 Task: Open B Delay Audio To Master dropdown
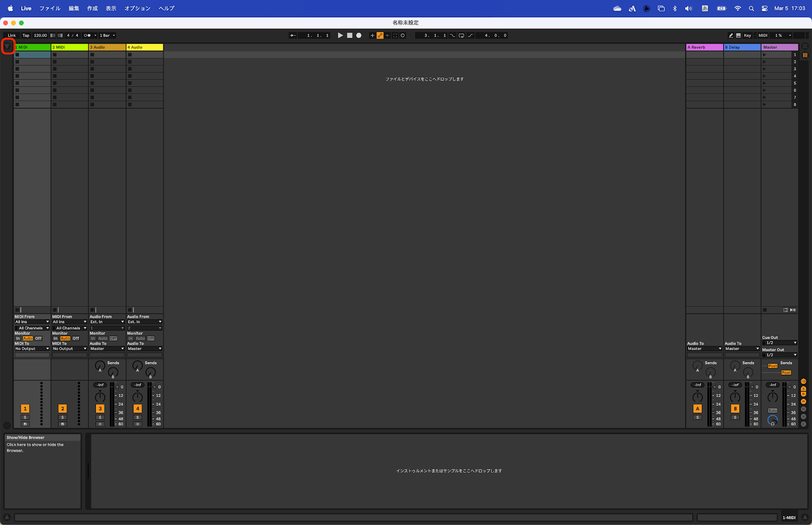point(742,349)
